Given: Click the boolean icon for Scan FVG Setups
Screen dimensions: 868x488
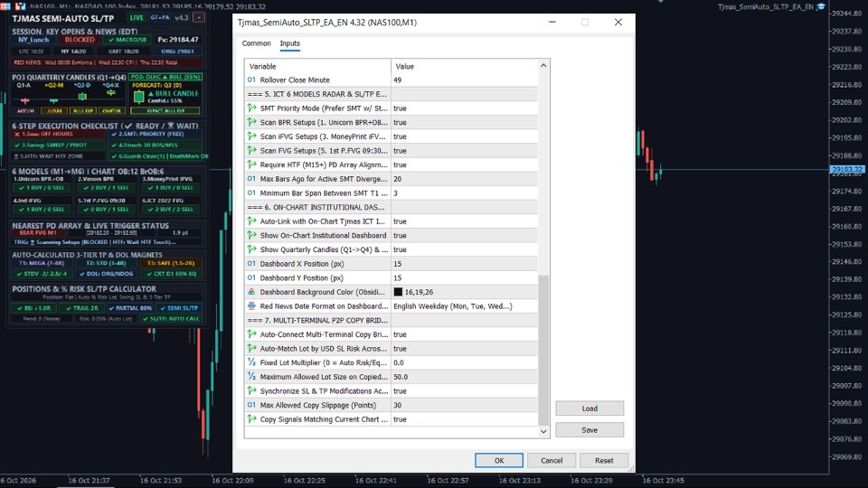Looking at the screenshot, I should click(251, 151).
